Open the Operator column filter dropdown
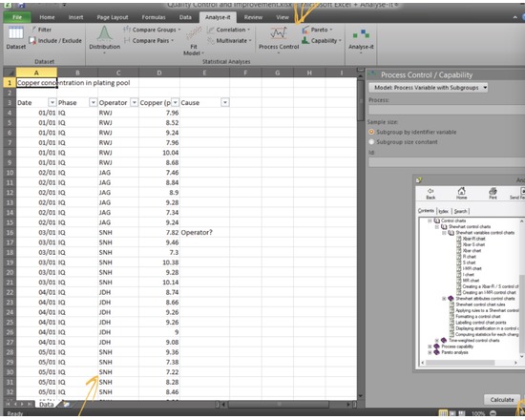Viewport: 525px width, 420px height. click(134, 102)
